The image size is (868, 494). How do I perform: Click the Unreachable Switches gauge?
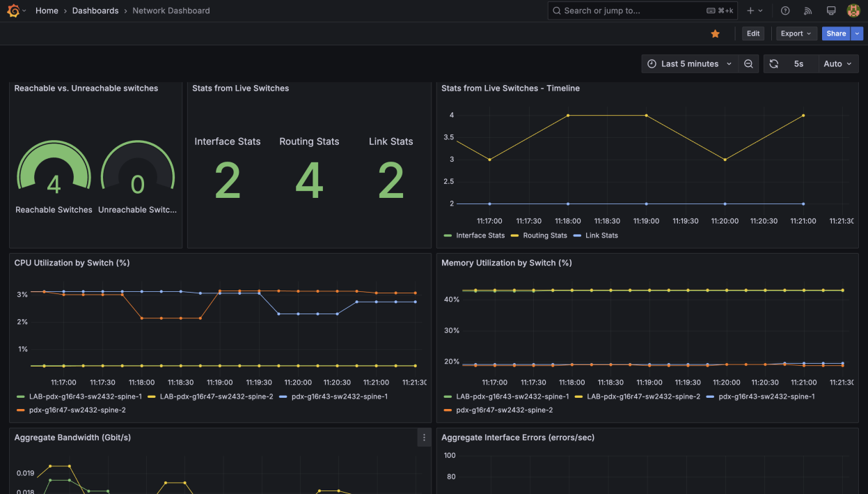tap(138, 165)
